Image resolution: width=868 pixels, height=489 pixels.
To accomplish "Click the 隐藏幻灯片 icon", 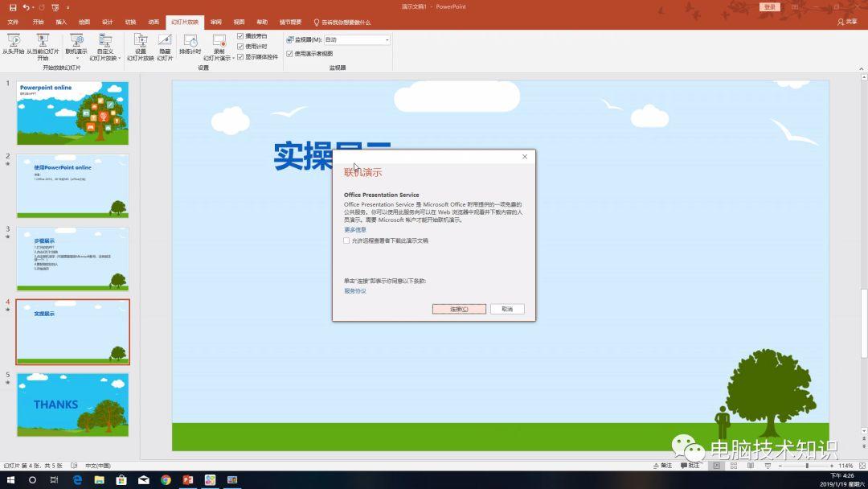I will click(x=165, y=47).
